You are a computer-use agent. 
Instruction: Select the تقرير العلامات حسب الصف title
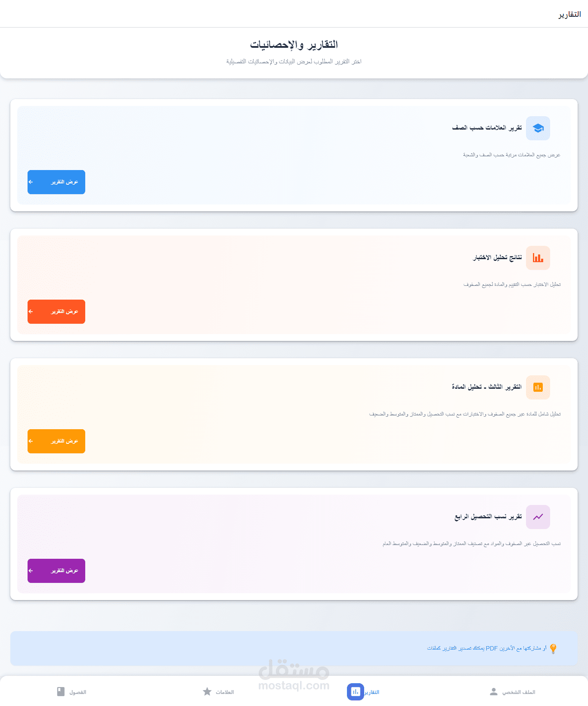[487, 128]
